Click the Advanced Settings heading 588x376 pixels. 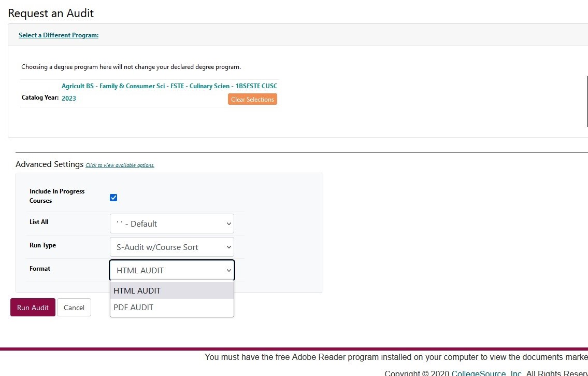click(49, 164)
